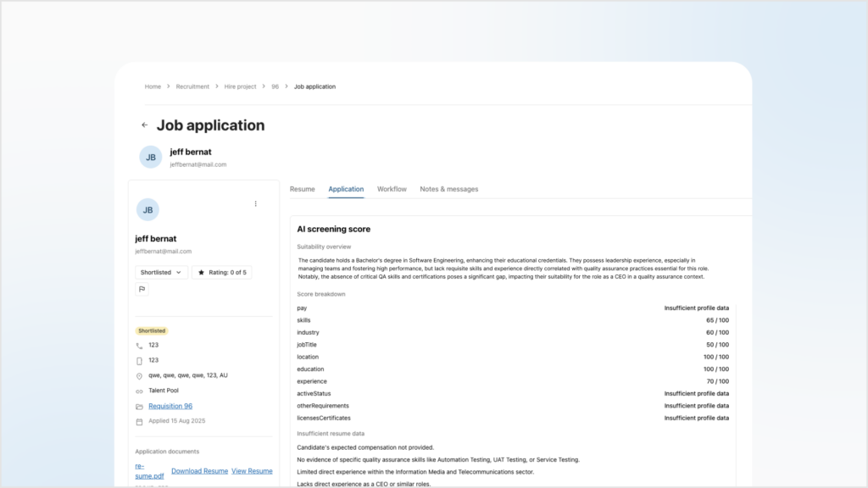Image resolution: width=868 pixels, height=488 pixels.
Task: Click View Resume link
Action: (x=252, y=471)
